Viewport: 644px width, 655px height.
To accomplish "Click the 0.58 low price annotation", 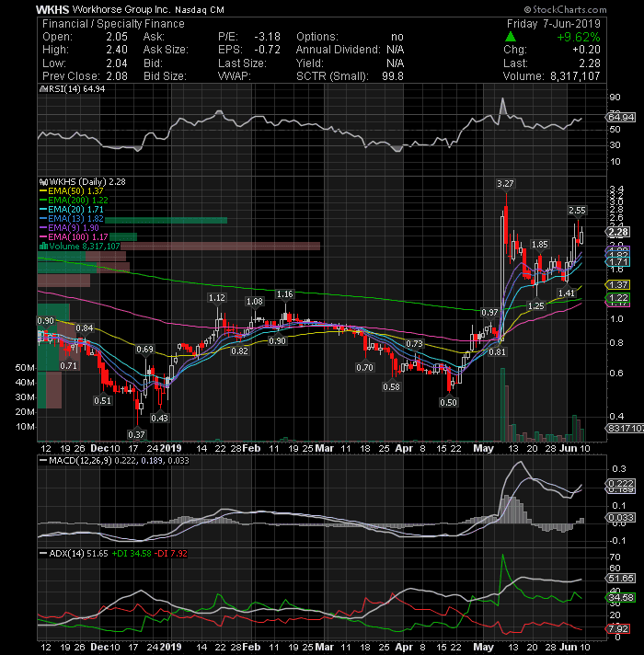I will (391, 386).
